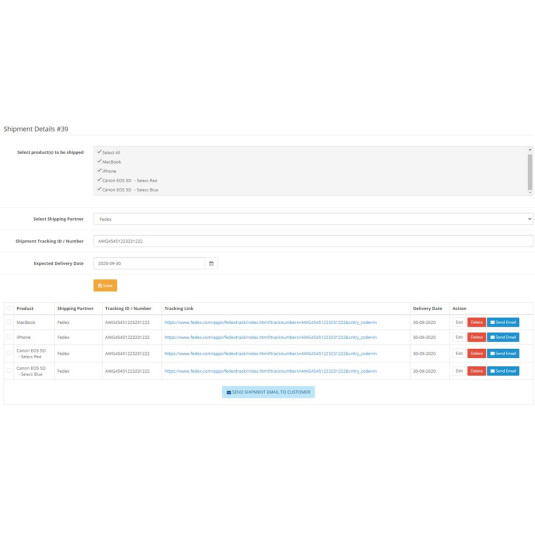
Task: Open tracking link for Canon EOS 5D Select Red
Action: coord(271,353)
